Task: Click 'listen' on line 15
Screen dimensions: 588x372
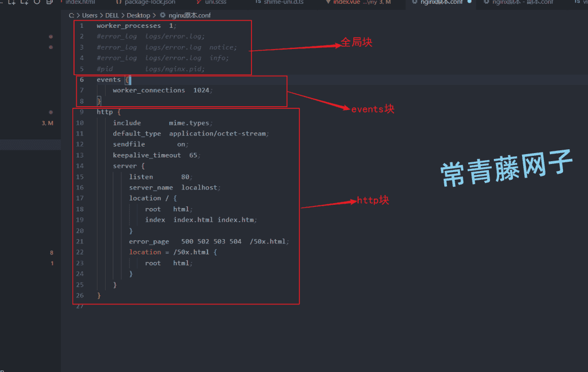Action: [x=141, y=176]
